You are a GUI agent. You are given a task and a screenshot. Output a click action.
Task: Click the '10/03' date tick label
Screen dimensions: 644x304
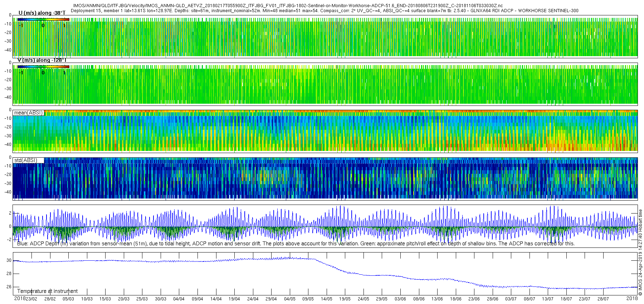(x=87, y=299)
